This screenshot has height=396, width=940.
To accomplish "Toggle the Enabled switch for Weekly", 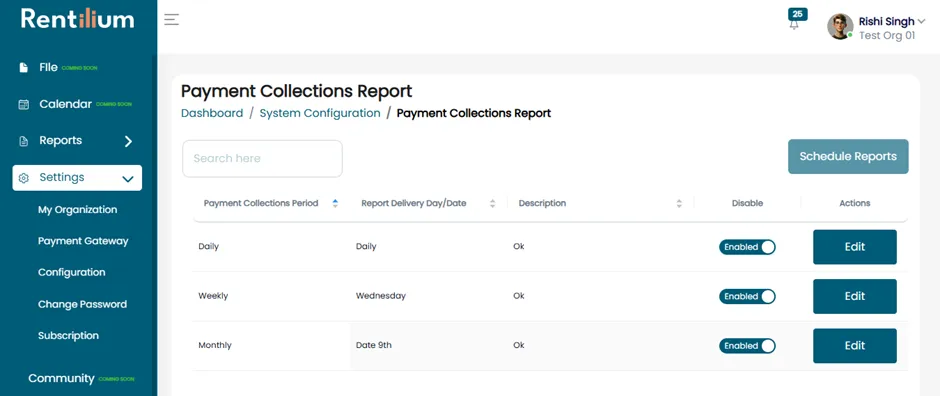I will pos(747,297).
